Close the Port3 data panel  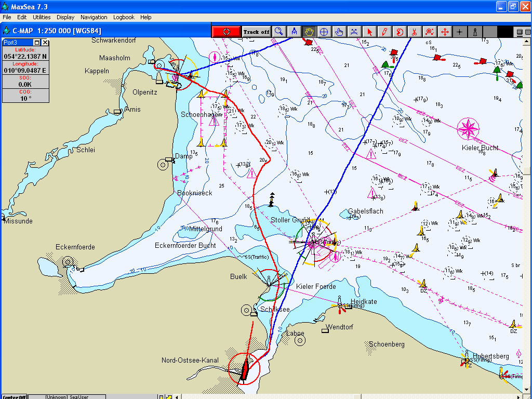point(45,43)
